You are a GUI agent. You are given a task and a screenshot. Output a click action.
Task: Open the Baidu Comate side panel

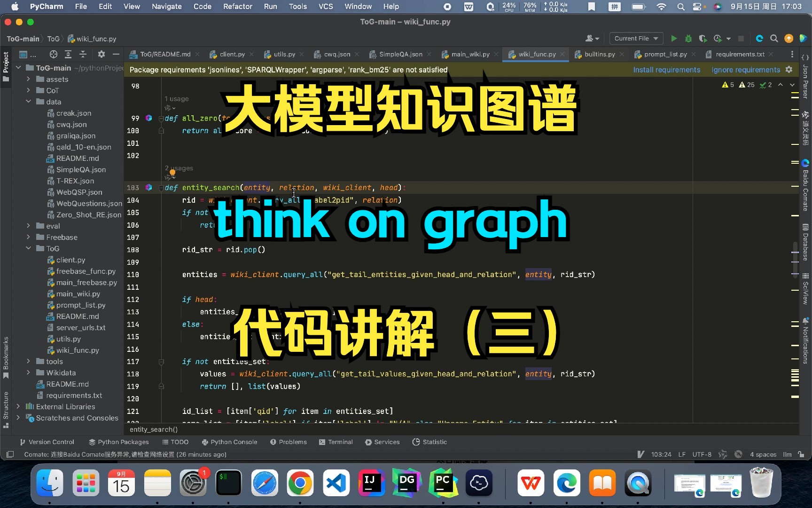805,185
